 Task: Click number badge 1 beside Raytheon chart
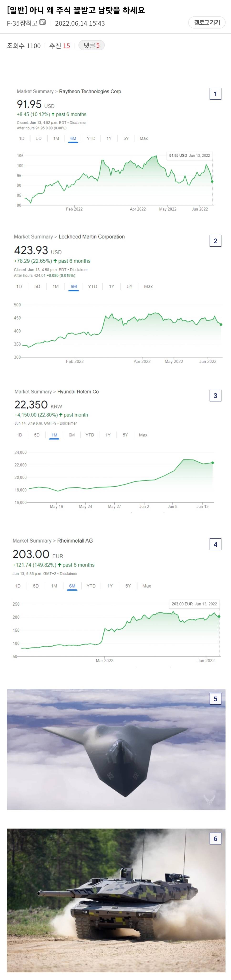[216, 94]
